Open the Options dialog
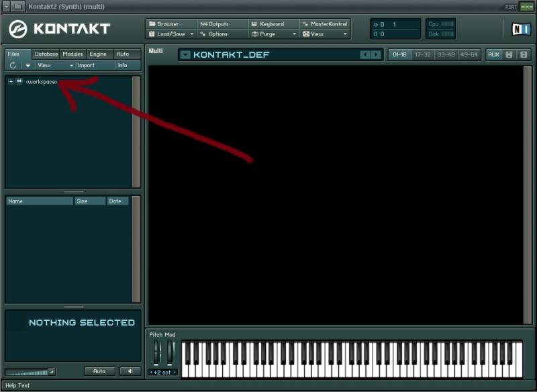 (x=222, y=34)
